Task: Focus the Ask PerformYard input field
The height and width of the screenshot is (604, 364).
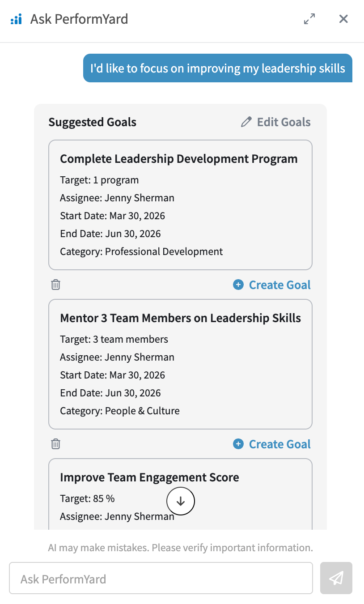Action: click(161, 578)
